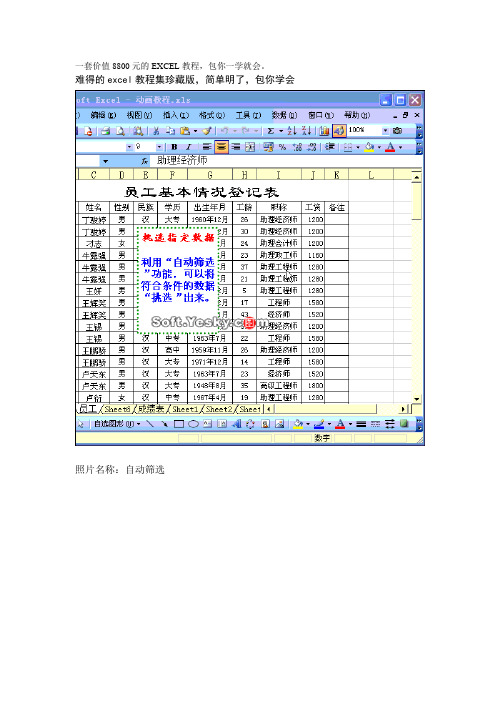Toggle the highlighted Center alignment button
Viewport: 496px width, 702px height.
click(x=221, y=147)
